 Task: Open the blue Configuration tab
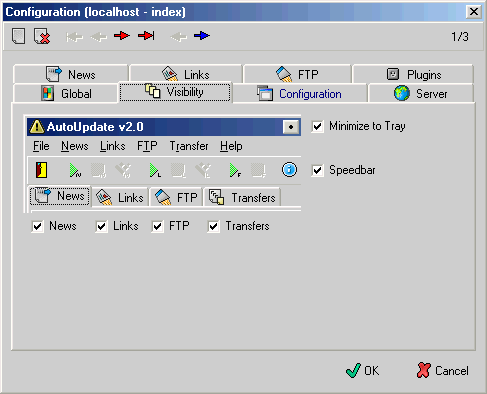[x=300, y=94]
